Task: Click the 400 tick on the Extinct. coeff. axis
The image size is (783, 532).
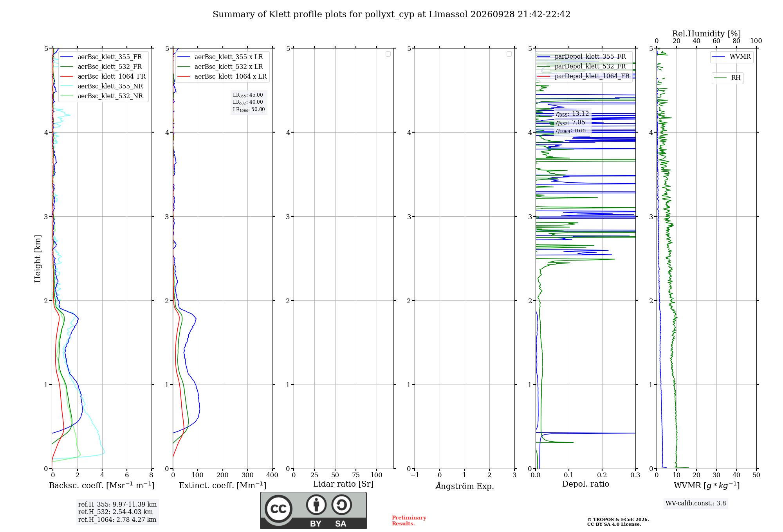Action: click(272, 475)
